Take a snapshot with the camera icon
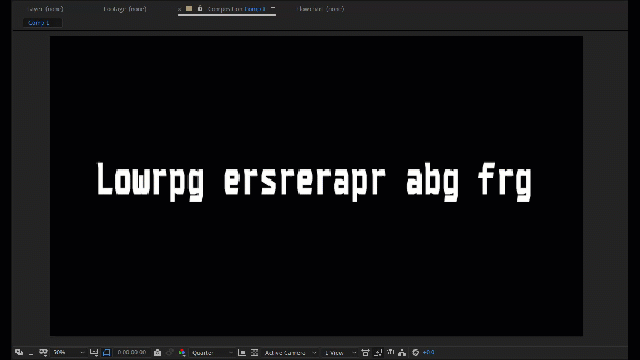Image resolution: width=640 pixels, height=360 pixels. point(158,352)
